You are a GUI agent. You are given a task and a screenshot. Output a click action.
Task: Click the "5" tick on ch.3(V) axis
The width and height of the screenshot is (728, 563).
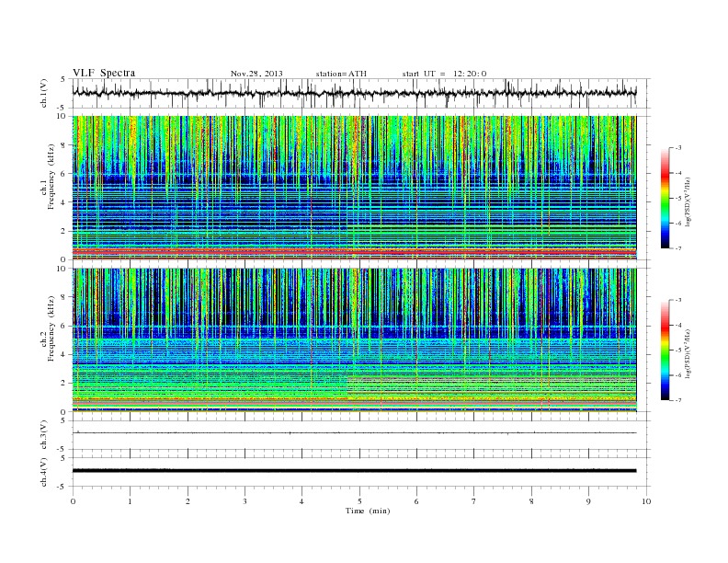click(x=63, y=420)
